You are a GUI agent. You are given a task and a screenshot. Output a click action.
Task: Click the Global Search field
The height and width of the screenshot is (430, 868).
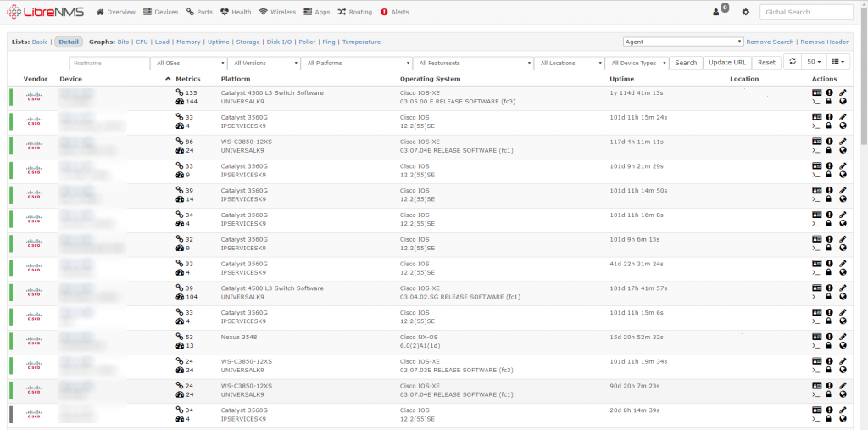[806, 12]
